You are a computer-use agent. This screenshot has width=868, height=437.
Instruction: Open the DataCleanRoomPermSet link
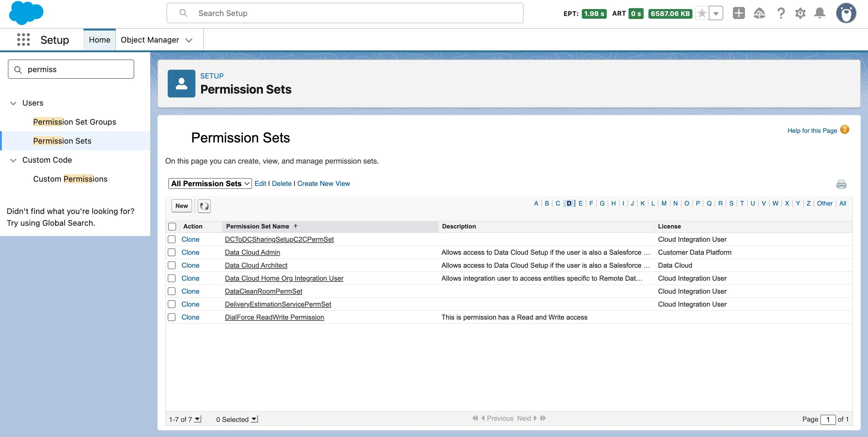click(264, 291)
